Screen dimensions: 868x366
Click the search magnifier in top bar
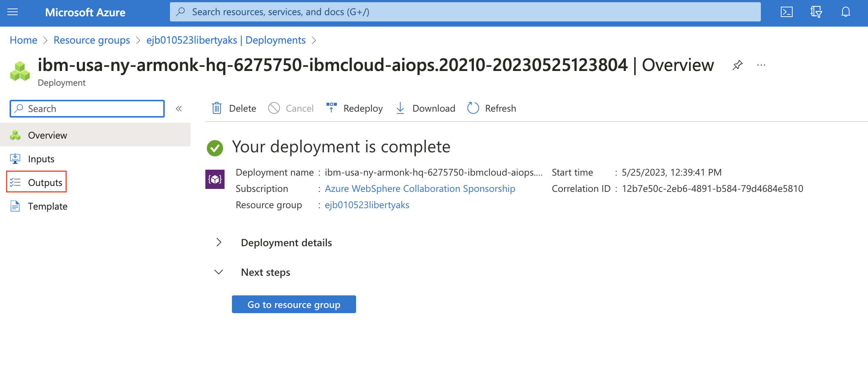[x=181, y=12]
